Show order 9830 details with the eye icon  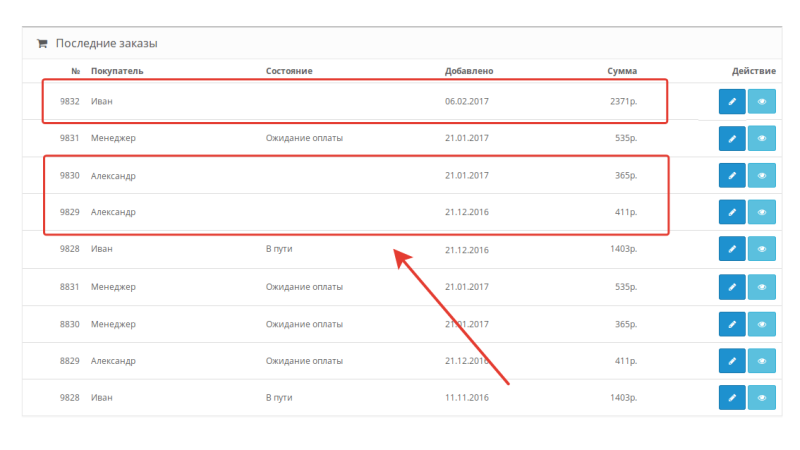coord(762,176)
